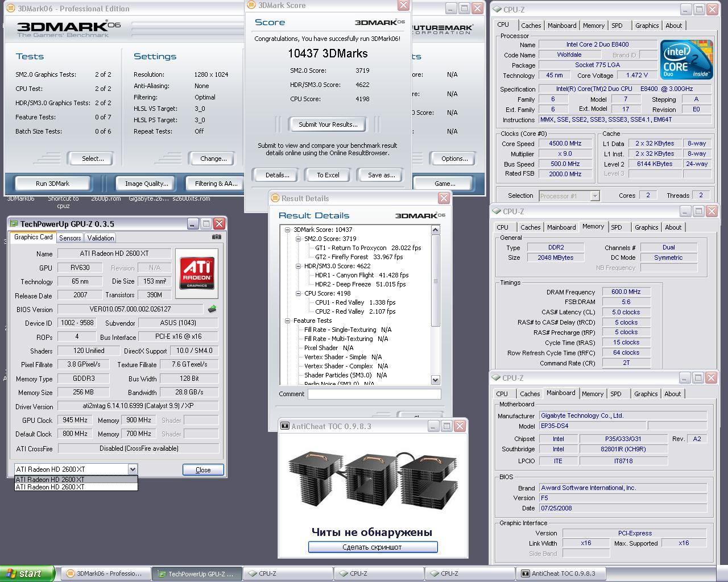Click the EP35-DS4 motherboard model value
The height and width of the screenshot is (582, 728).
point(591,426)
